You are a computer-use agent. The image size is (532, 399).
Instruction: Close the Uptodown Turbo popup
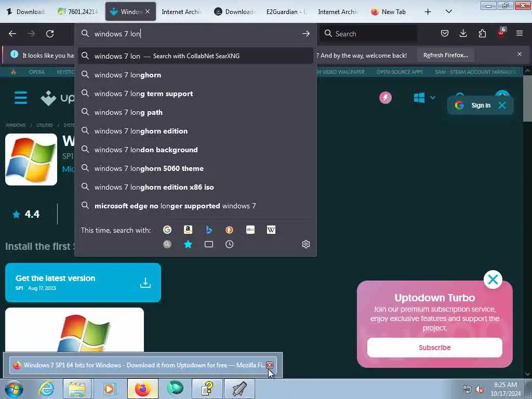coord(493,280)
